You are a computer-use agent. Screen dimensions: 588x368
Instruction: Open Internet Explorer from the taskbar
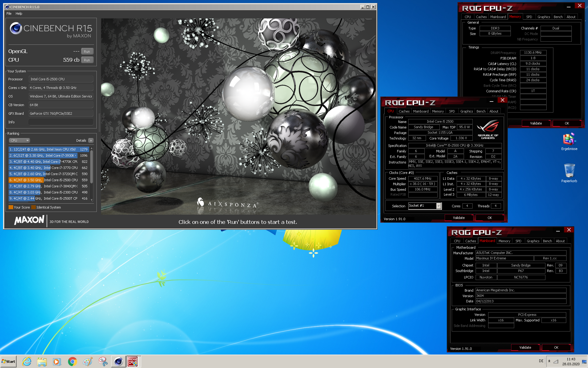coord(27,362)
